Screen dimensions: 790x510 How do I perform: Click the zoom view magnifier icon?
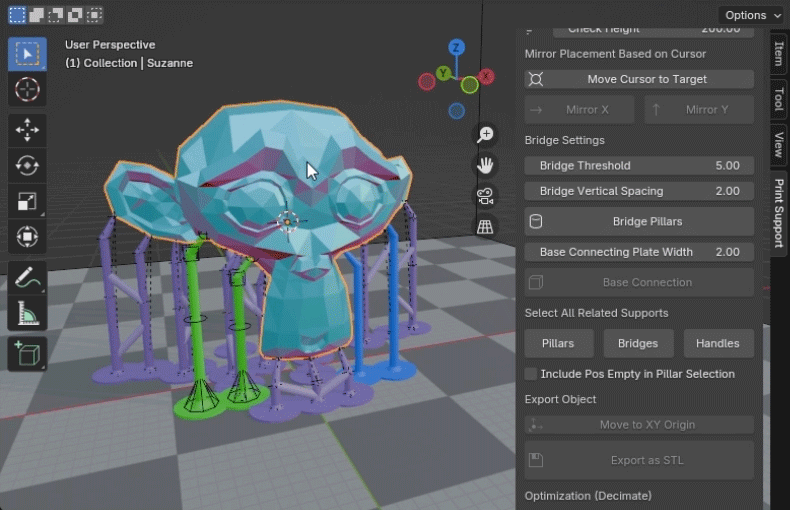coord(485,135)
